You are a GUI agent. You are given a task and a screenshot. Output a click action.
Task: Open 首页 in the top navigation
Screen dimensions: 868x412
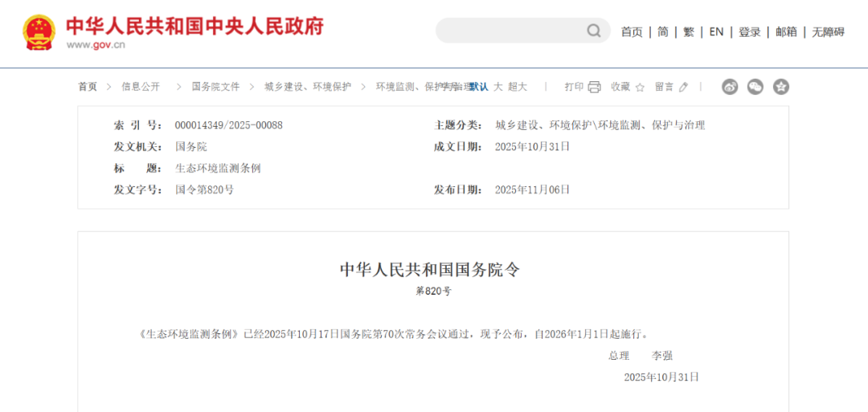632,32
